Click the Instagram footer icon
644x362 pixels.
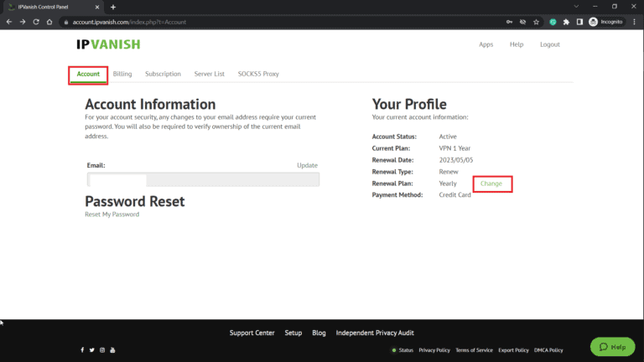(x=102, y=349)
